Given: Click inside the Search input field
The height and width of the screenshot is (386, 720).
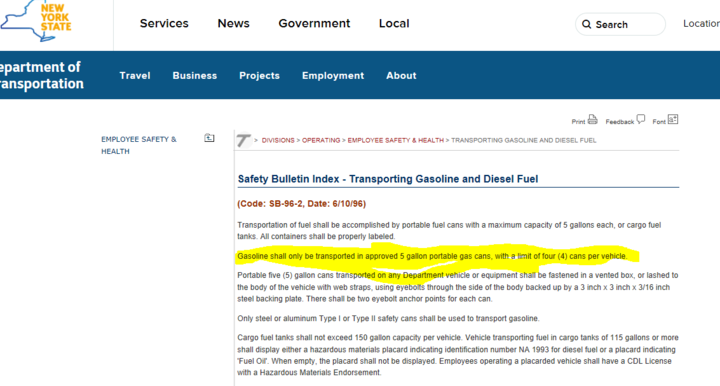Looking at the screenshot, I should (x=620, y=24).
